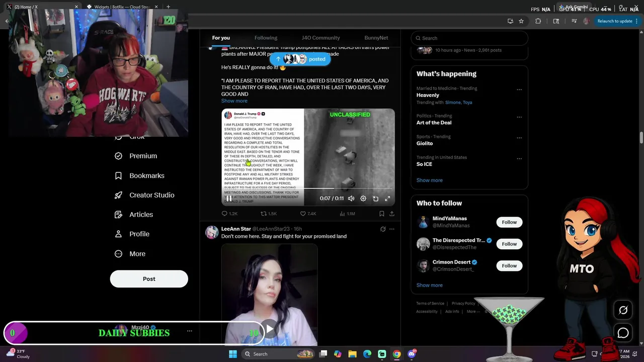The image size is (644, 362).
Task: Make the video fullscreen
Action: (x=387, y=199)
